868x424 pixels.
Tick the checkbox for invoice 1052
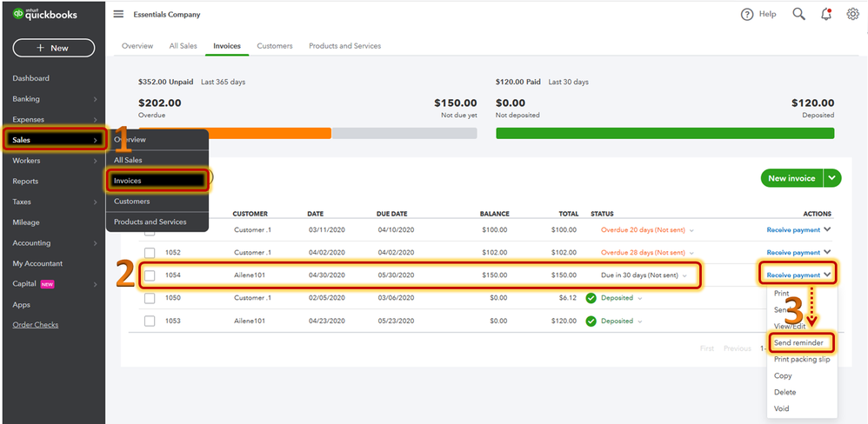(x=150, y=253)
